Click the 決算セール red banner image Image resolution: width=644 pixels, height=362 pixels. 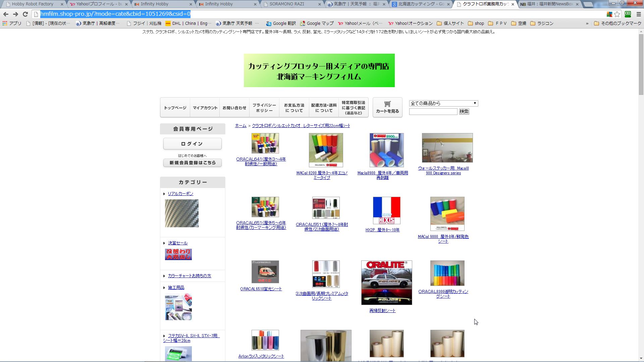pyautogui.click(x=178, y=254)
